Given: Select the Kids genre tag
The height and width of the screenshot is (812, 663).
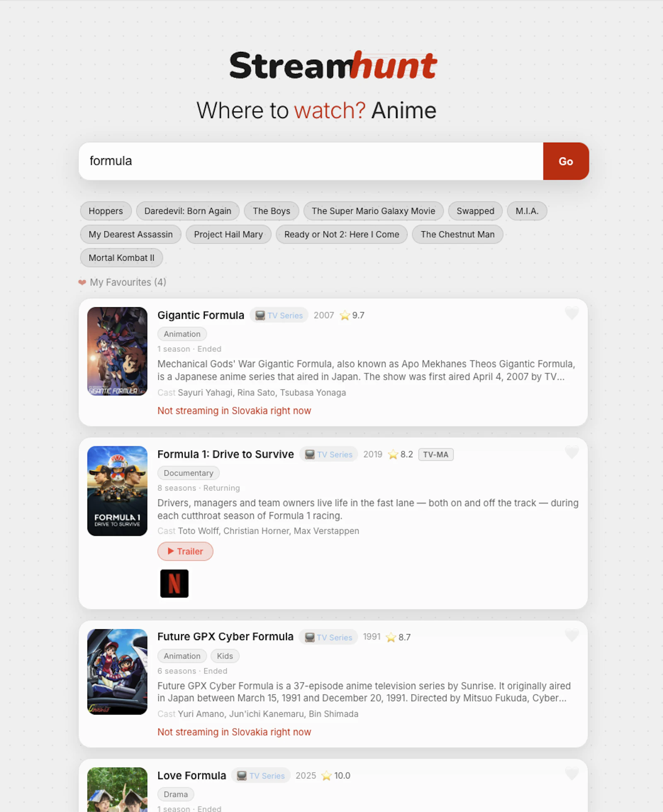Looking at the screenshot, I should [225, 656].
